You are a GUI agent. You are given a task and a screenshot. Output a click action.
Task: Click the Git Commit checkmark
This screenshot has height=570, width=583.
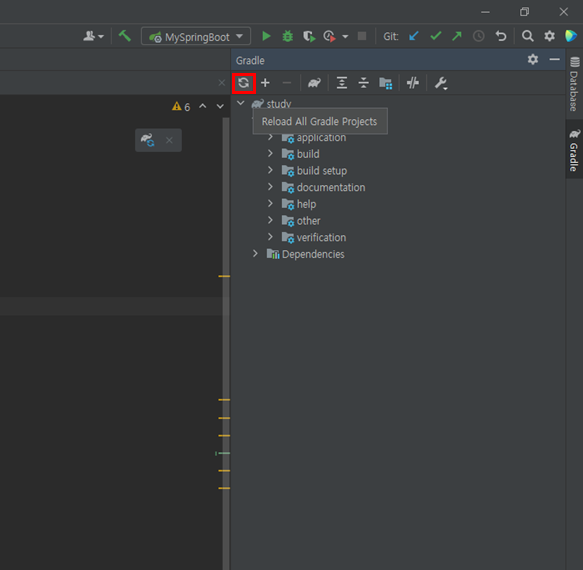(435, 36)
